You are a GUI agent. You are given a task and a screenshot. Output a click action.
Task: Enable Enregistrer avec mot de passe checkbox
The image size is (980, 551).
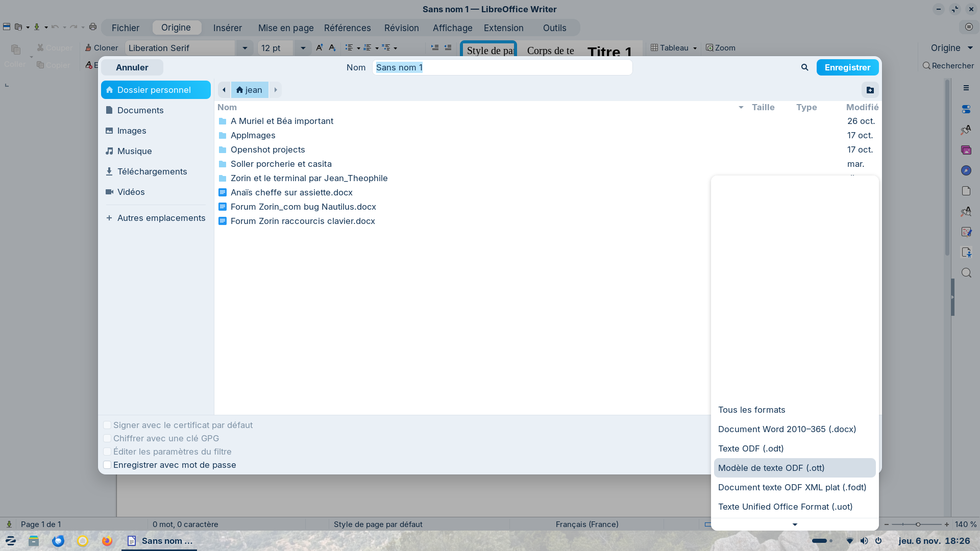coord(107,465)
